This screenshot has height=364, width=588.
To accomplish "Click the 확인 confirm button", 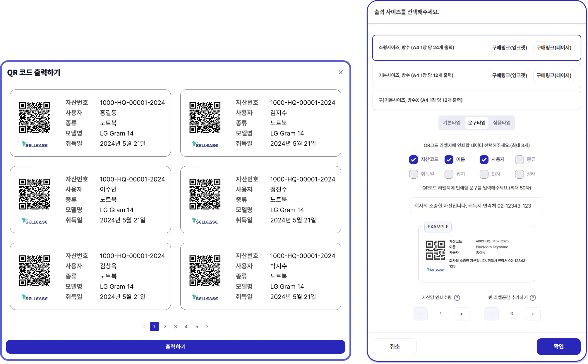I will [x=558, y=346].
